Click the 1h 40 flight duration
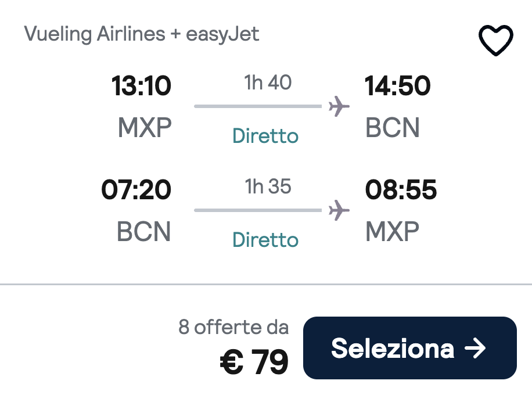Image resolution: width=532 pixels, height=402 pixels. click(x=268, y=83)
